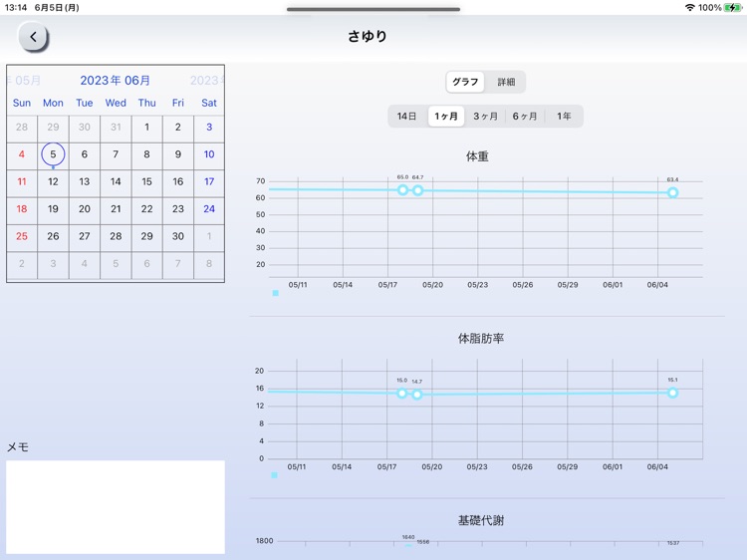
Task: Tap the Wi-Fi status icon
Action: tap(689, 8)
